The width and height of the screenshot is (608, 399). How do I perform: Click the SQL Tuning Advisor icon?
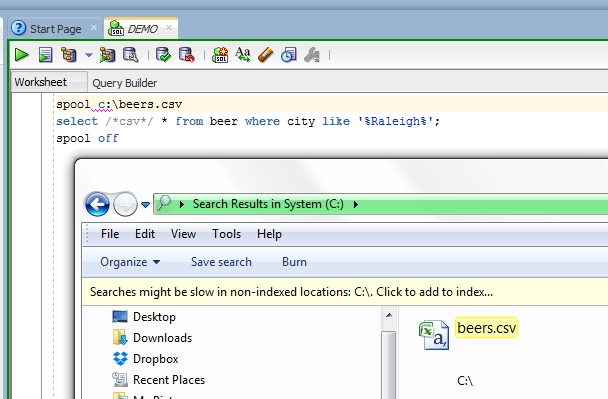click(x=131, y=55)
